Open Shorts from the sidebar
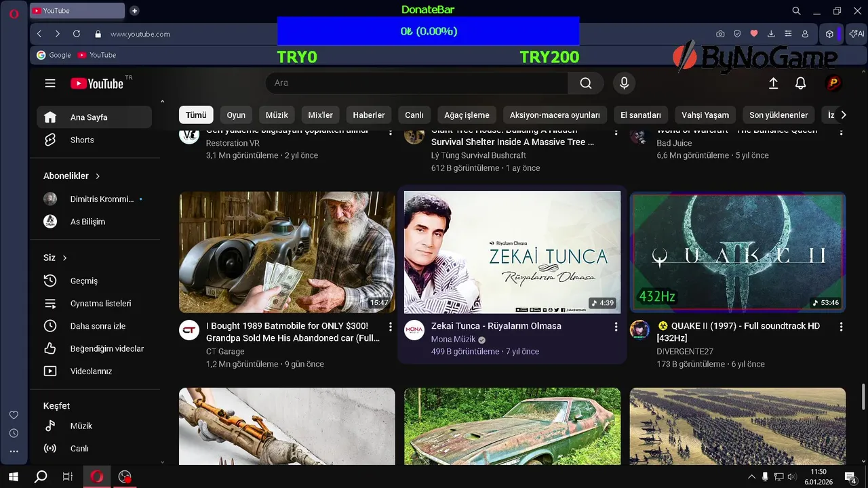868x488 pixels. point(94,140)
